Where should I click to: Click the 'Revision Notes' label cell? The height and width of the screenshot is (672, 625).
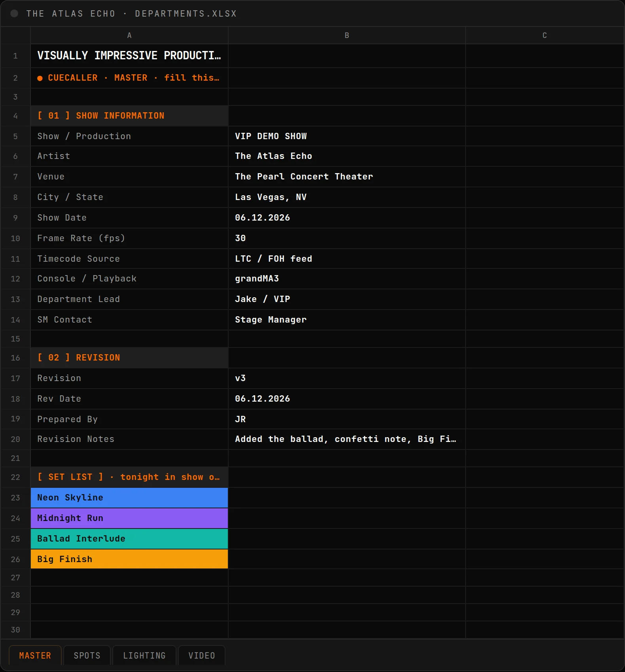(x=129, y=439)
